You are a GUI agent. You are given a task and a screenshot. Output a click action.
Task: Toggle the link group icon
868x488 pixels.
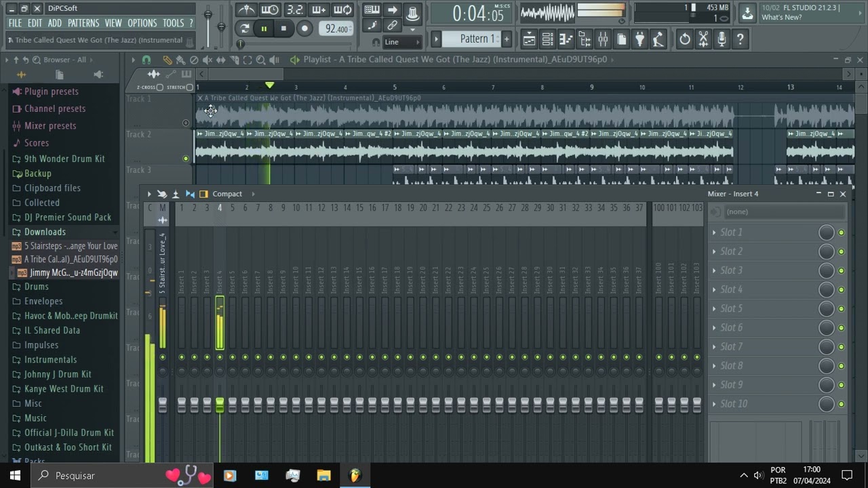392,26
